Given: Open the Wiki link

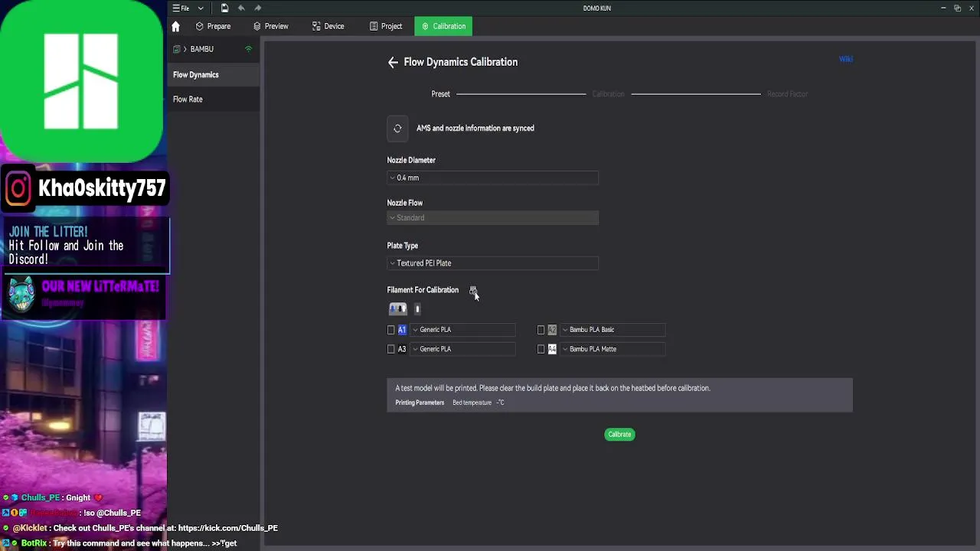Looking at the screenshot, I should (845, 59).
